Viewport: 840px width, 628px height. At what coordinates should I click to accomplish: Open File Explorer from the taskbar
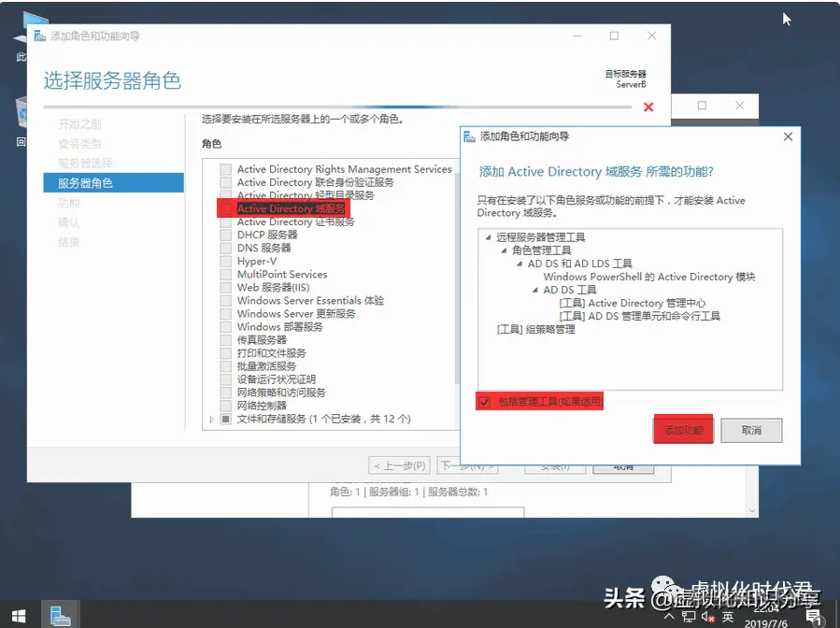pyautogui.click(x=59, y=614)
